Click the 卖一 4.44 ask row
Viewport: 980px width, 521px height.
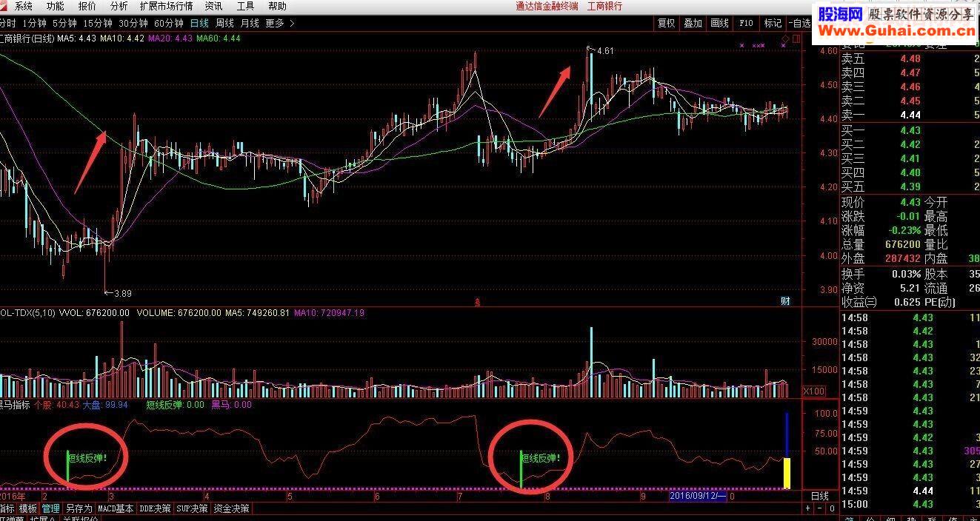910,115
